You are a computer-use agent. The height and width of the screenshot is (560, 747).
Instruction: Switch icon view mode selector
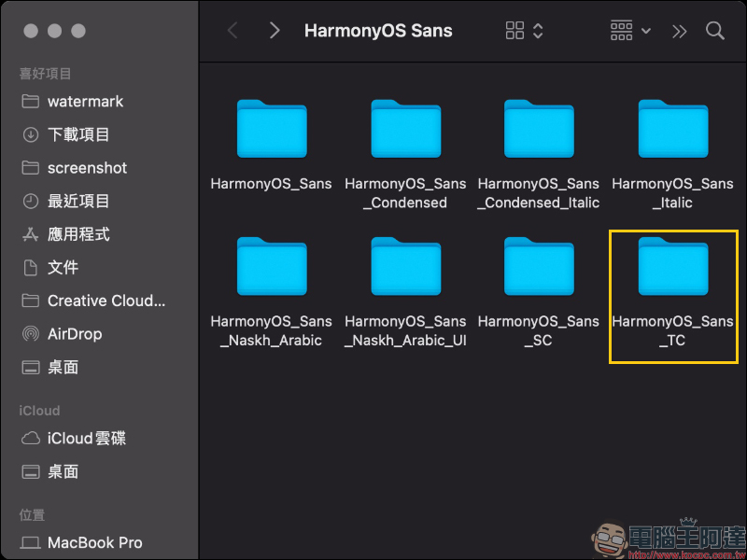(x=524, y=31)
